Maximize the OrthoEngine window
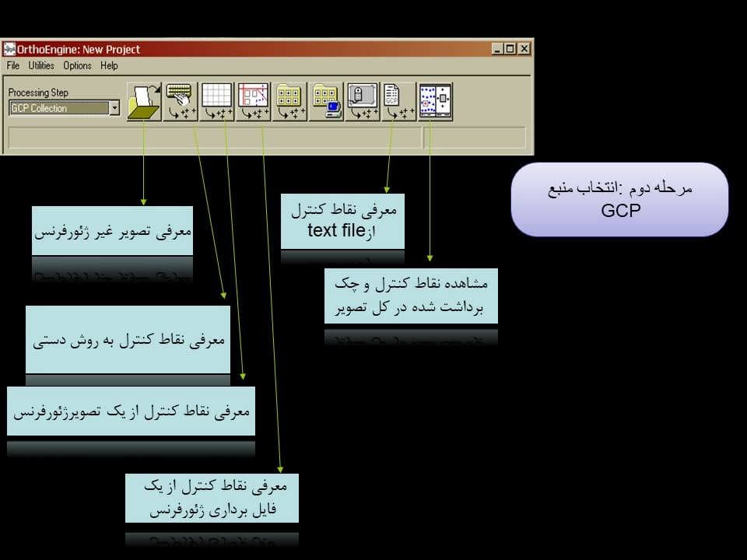Image resolution: width=747 pixels, height=560 pixels. click(x=510, y=48)
